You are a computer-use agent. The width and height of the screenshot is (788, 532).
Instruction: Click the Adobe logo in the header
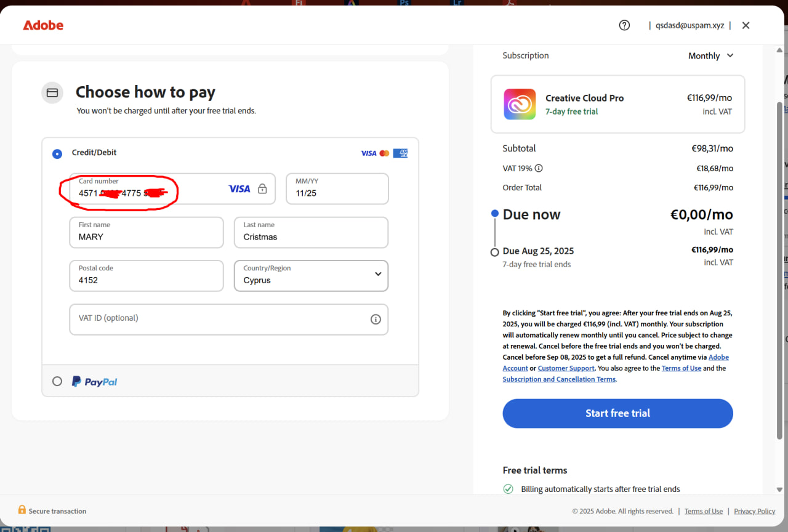(43, 25)
